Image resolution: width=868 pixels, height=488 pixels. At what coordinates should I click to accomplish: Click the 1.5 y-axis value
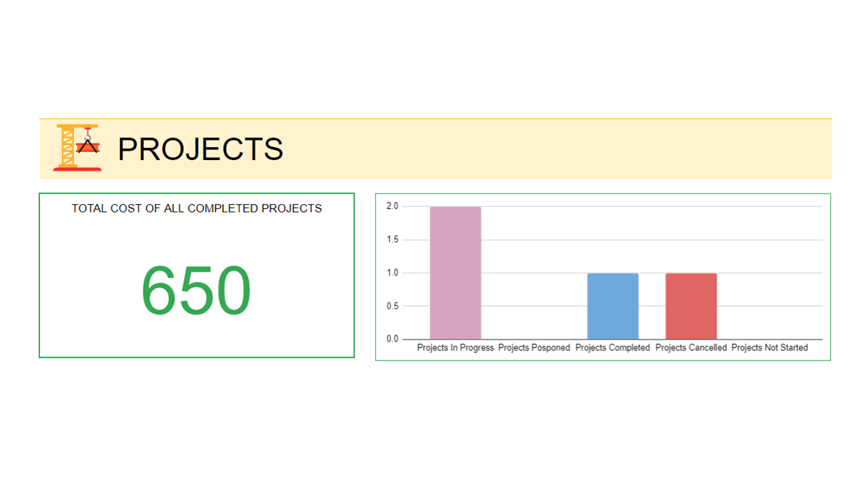(393, 239)
